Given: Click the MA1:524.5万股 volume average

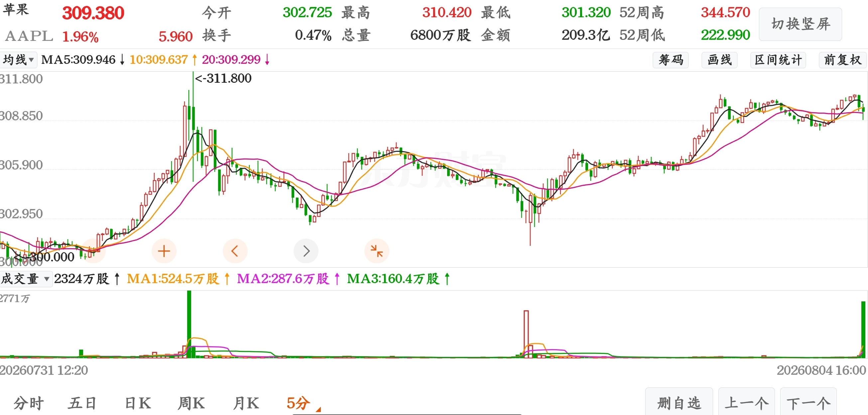Looking at the screenshot, I should [173, 279].
